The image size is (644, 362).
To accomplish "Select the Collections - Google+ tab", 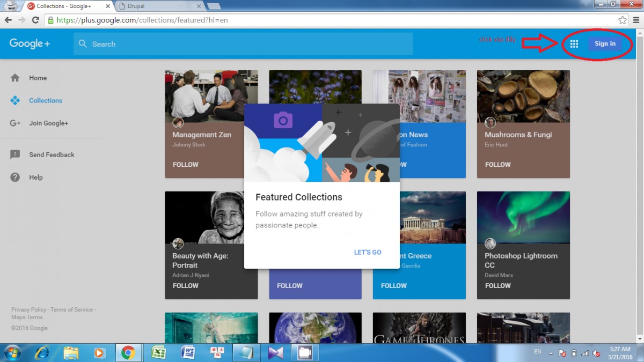I will click(x=67, y=6).
